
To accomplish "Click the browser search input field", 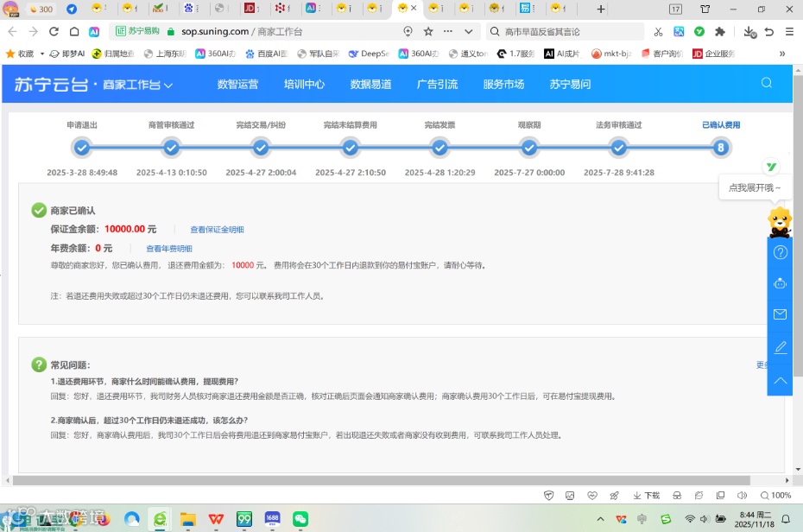I will (566, 32).
